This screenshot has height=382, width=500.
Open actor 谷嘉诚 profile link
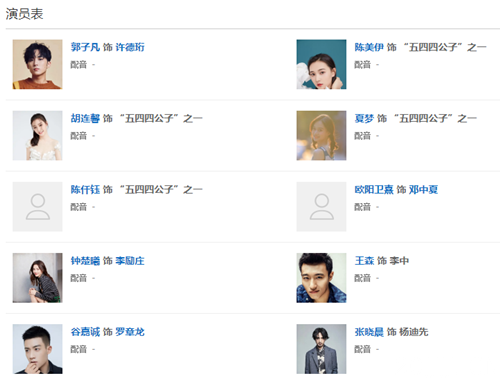coord(85,332)
